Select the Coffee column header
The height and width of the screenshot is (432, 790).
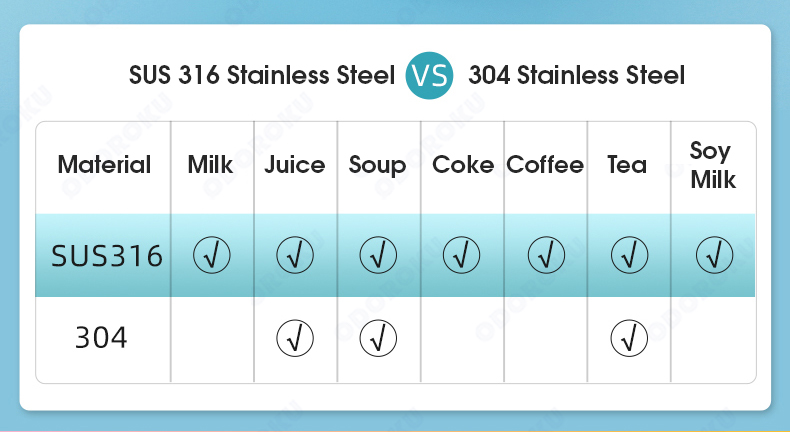click(545, 165)
